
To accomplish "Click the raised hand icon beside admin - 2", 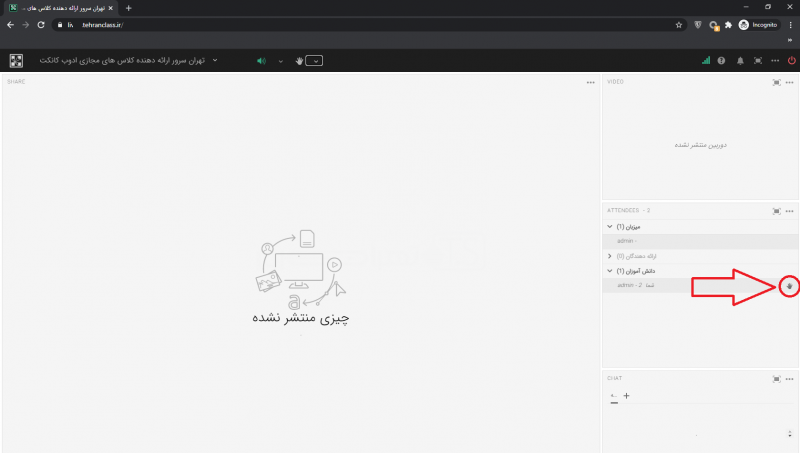I will point(789,286).
